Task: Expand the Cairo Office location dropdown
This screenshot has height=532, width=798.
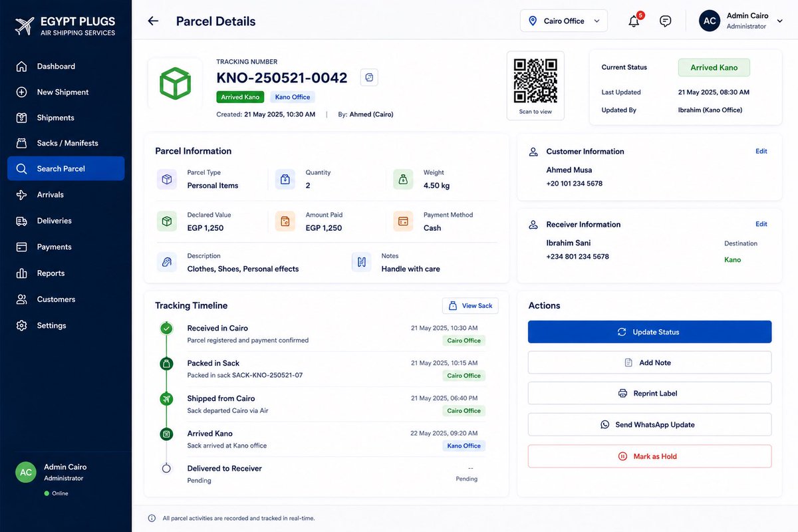Action: [564, 21]
